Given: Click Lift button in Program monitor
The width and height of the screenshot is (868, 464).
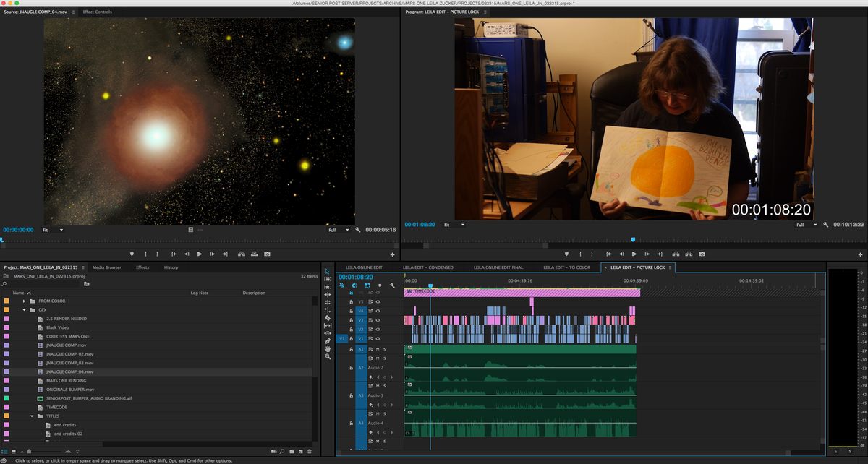Looking at the screenshot, I should [676, 254].
